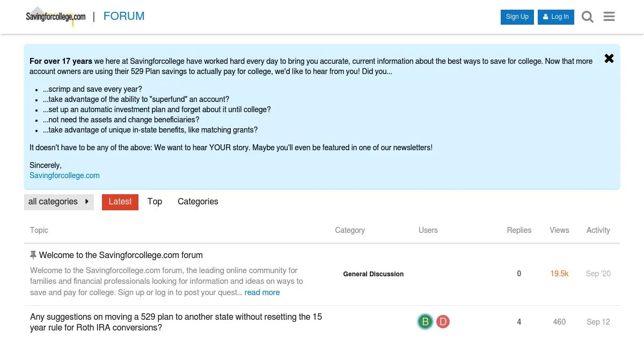Expand the all categories dropdown
The height and width of the screenshot is (338, 644).
point(59,202)
